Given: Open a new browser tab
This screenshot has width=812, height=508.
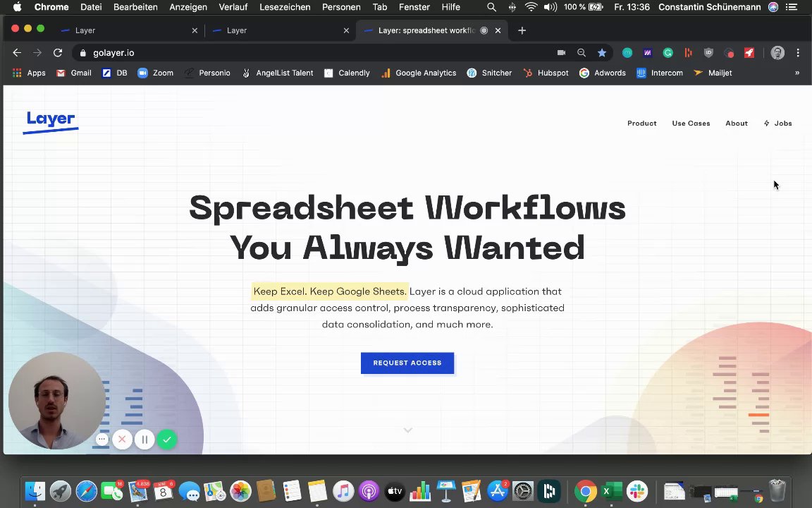Looking at the screenshot, I should 522,30.
